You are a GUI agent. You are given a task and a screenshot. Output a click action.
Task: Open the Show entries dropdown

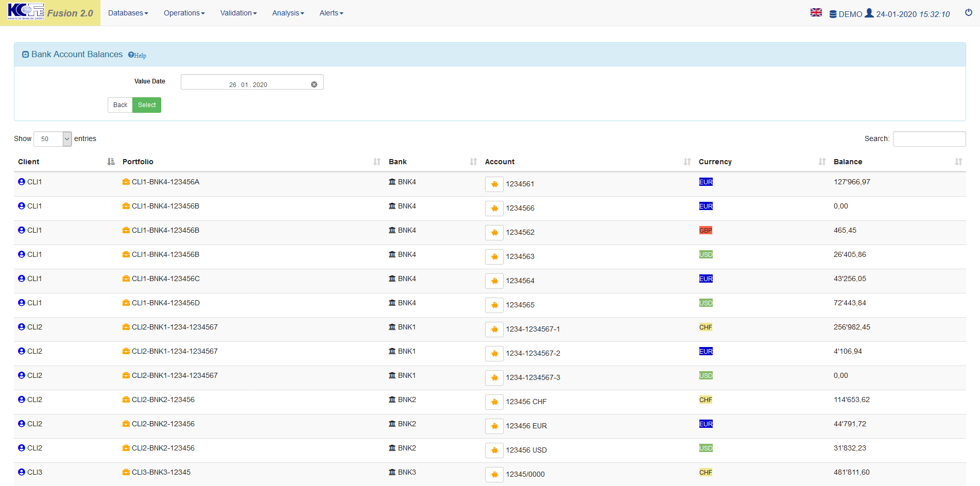[x=53, y=139]
